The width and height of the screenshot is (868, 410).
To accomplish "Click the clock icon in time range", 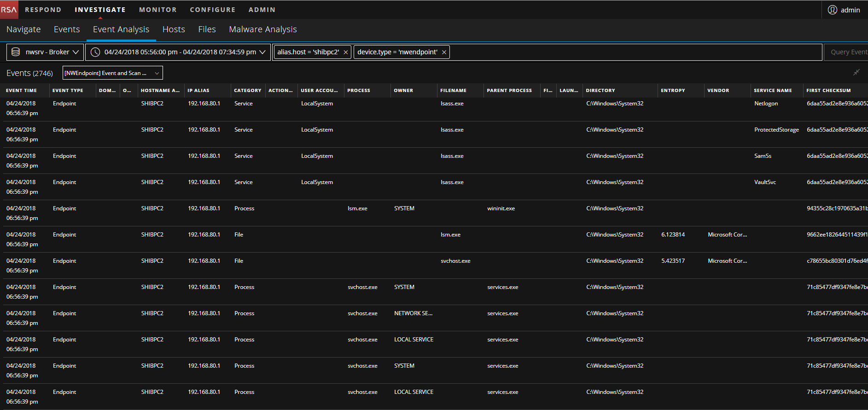I will (95, 52).
